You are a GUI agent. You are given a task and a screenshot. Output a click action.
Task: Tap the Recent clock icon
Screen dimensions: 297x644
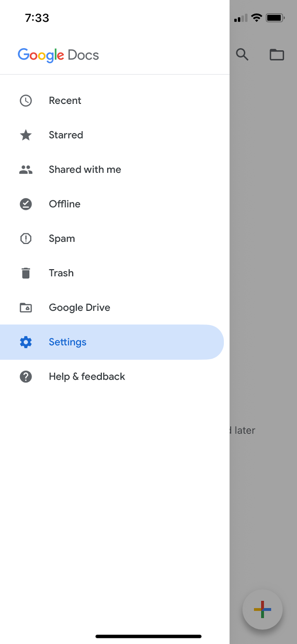coord(26,101)
